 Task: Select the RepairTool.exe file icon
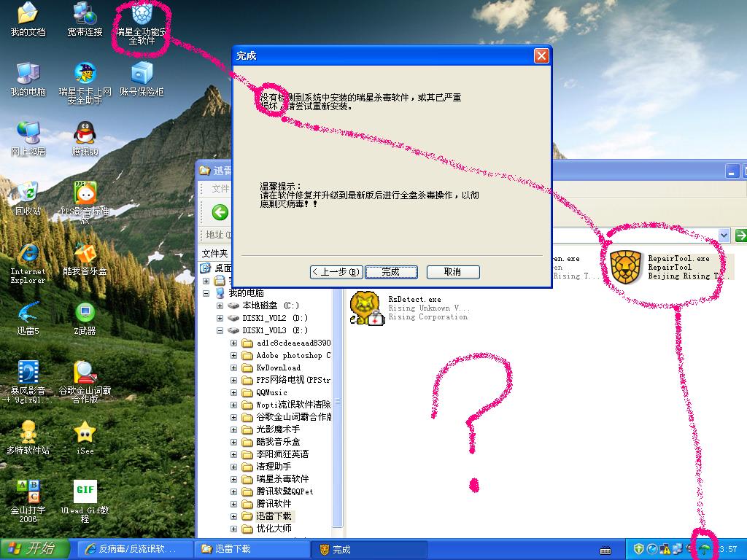(x=625, y=267)
